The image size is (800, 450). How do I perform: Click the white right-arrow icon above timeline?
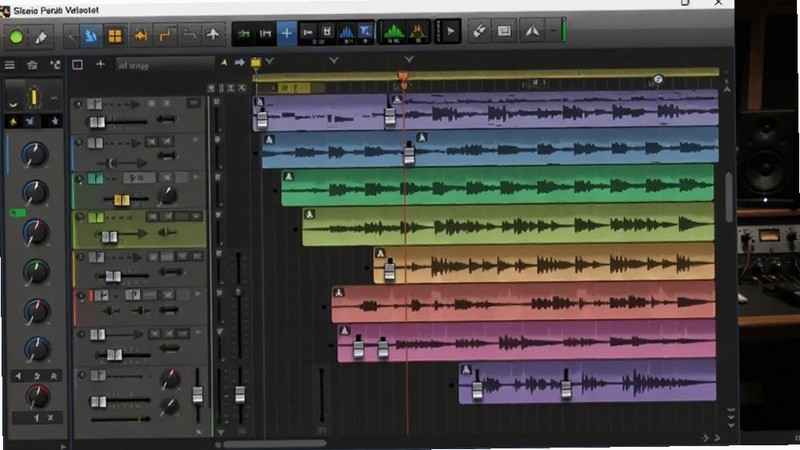239,62
